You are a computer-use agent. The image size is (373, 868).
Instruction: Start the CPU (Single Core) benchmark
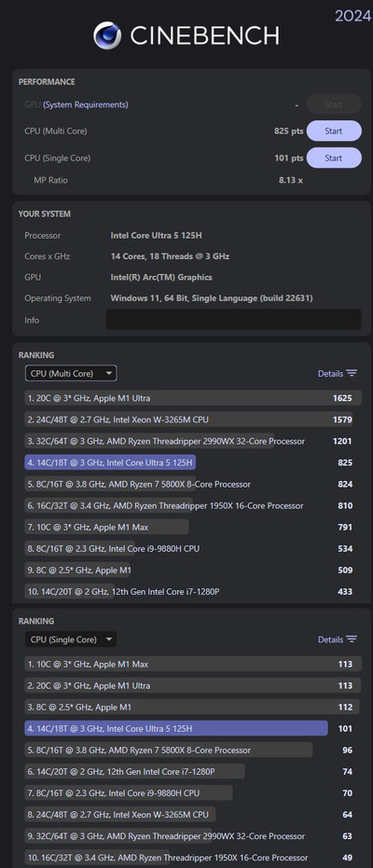(x=334, y=158)
